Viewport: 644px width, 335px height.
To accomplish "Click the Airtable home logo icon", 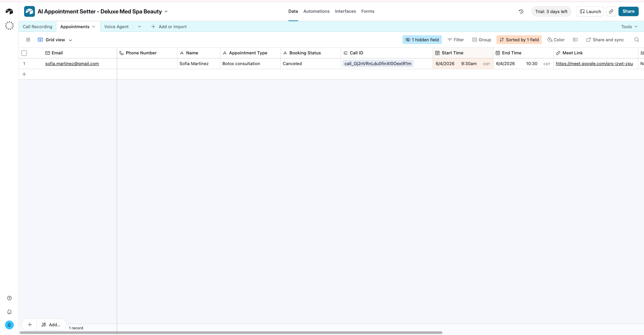I will (9, 11).
